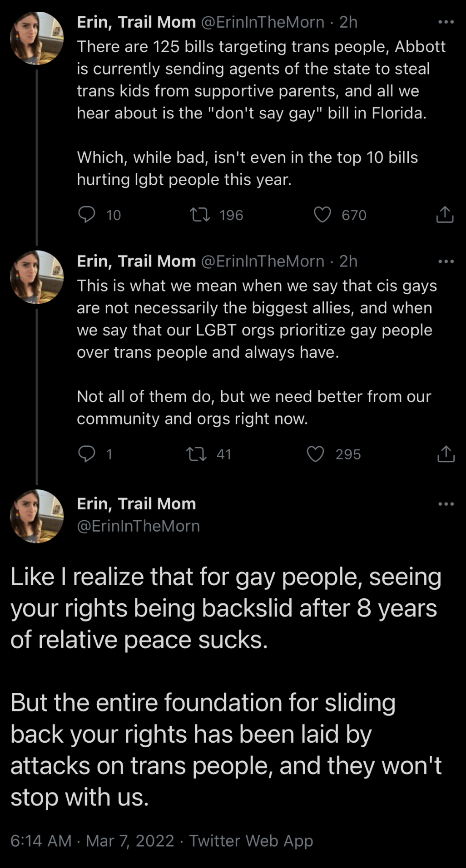Open the 6:14 AM · Mar 7, 2022 timestamp
The width and height of the screenshot is (466, 868).
(92, 841)
